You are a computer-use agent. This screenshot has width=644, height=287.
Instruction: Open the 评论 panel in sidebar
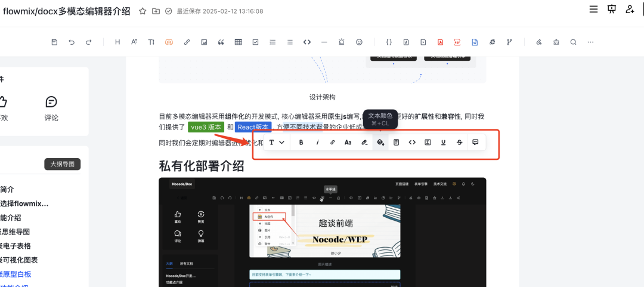51,109
